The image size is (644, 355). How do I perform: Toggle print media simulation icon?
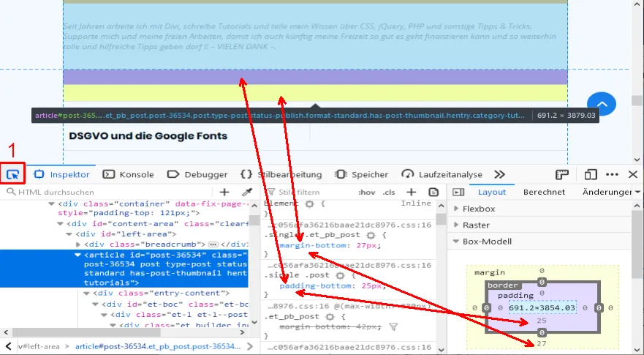(433, 192)
